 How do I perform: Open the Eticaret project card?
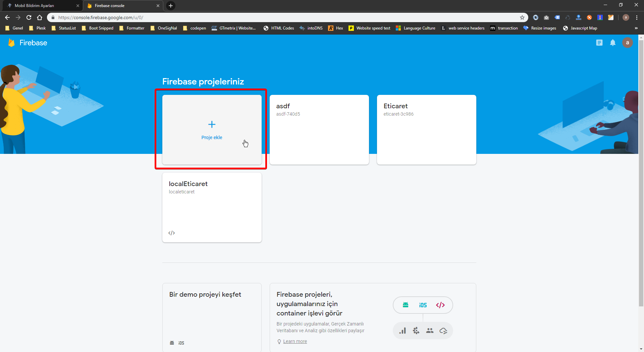pyautogui.click(x=426, y=130)
